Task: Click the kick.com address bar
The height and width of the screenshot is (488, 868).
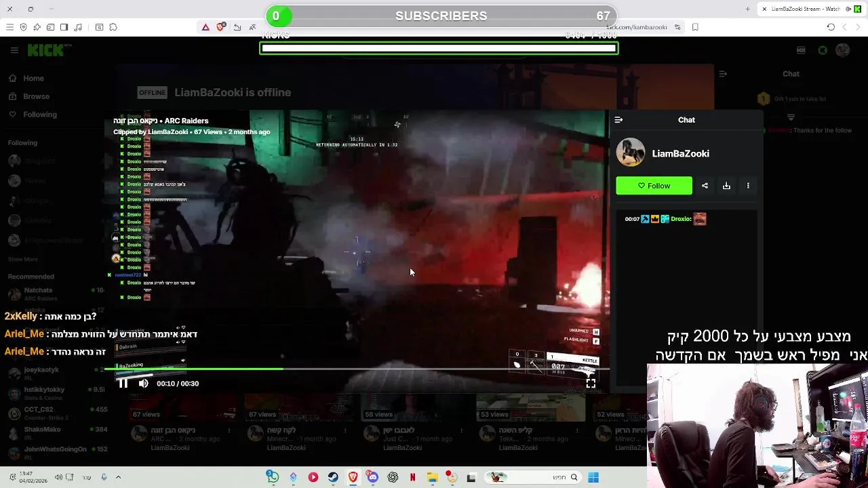Action: [x=636, y=27]
